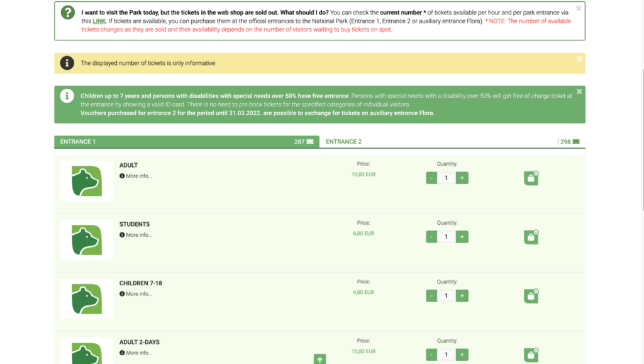The width and height of the screenshot is (644, 364).
Task: Add Adult 2-Days ticket to cart
Action: click(x=531, y=355)
